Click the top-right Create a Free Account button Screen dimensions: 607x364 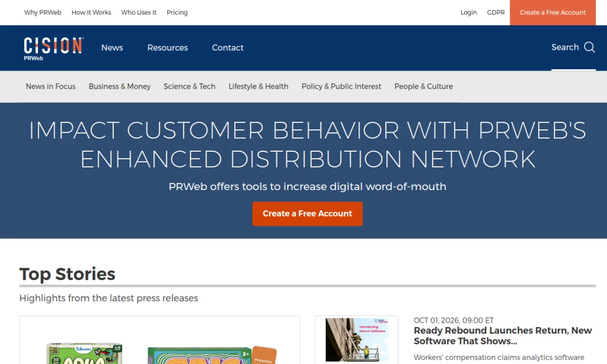552,12
